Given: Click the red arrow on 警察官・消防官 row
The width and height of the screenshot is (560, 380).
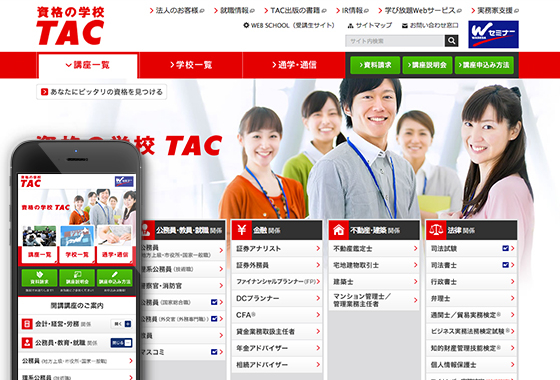Looking at the screenshot, I should (221, 286).
